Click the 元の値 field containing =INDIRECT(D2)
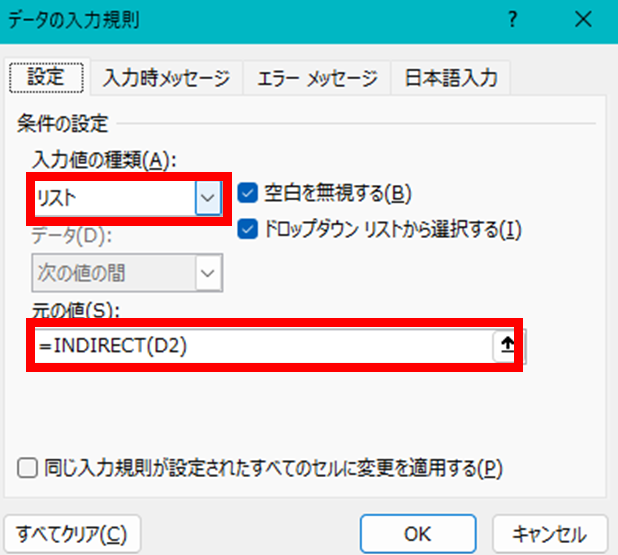618x555 pixels. point(260,347)
